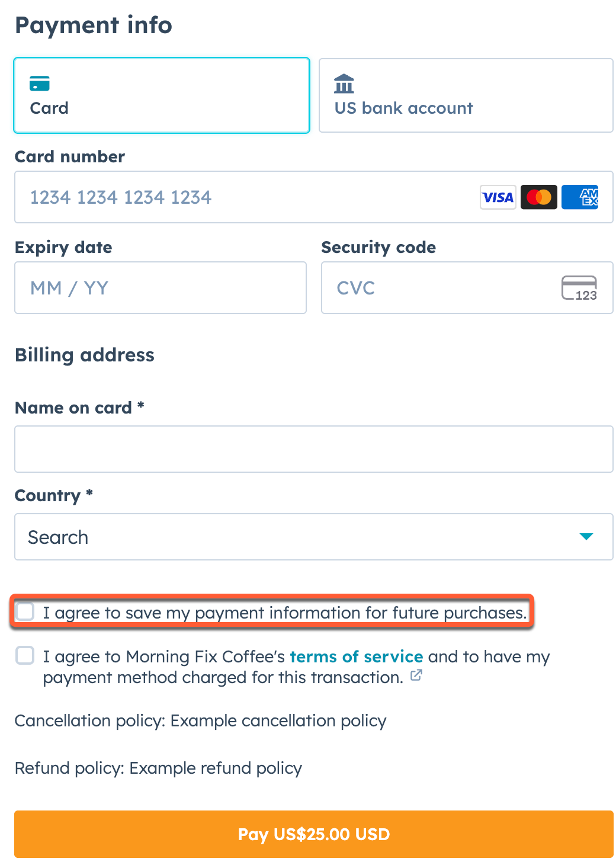616x865 pixels.
Task: Click the Country dropdown chevron arrow
Action: 586,537
